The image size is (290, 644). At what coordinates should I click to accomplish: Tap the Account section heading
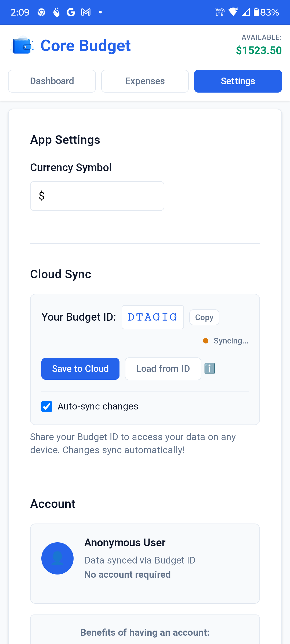53,504
